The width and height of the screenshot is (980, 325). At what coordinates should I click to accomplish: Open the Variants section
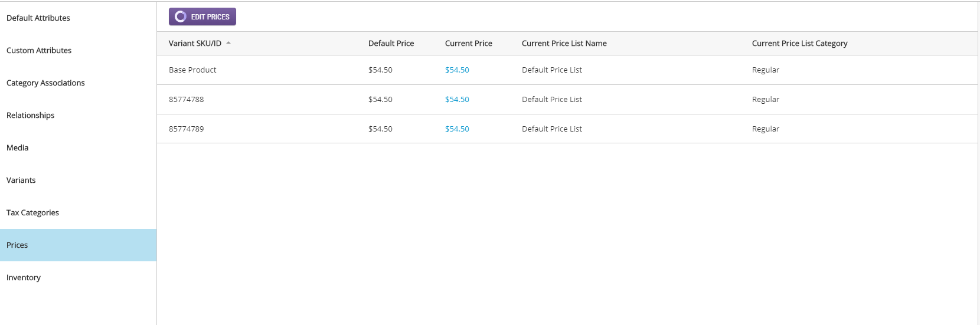pyautogui.click(x=21, y=180)
